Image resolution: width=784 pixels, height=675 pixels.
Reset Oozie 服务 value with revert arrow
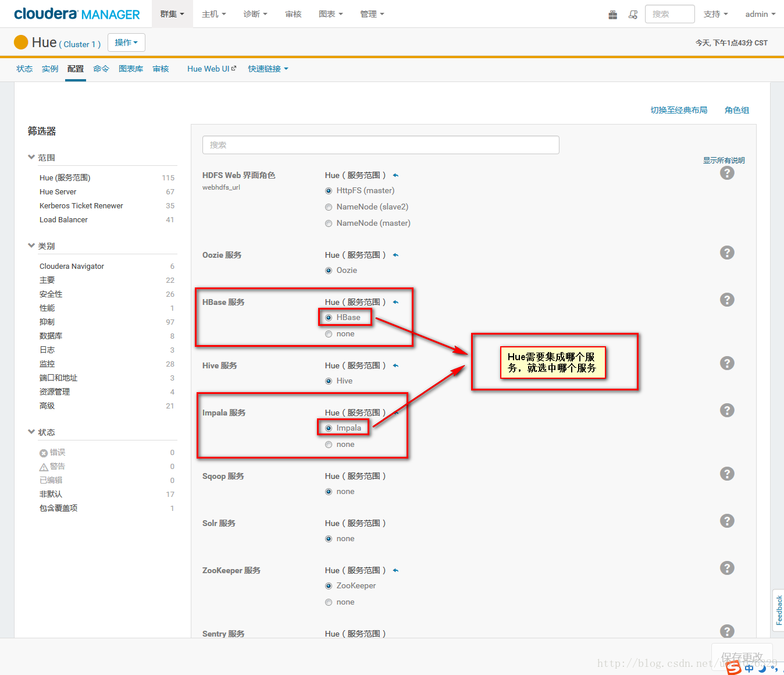395,255
